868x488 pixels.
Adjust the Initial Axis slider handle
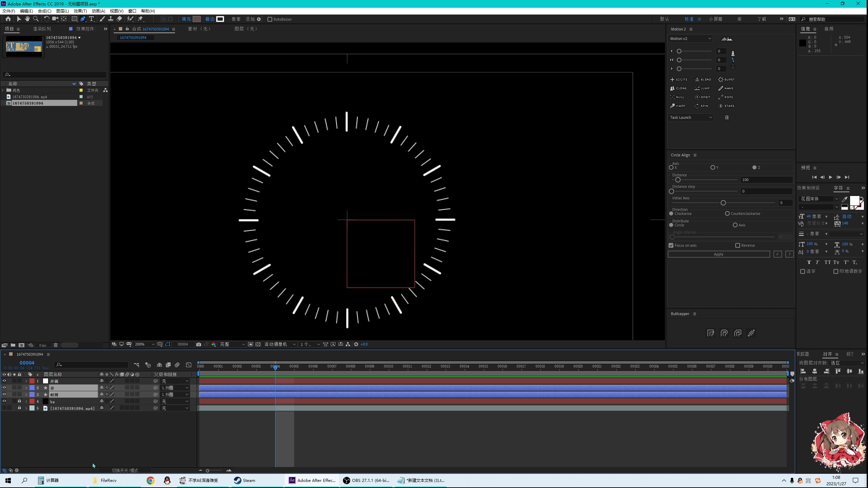coord(723,203)
